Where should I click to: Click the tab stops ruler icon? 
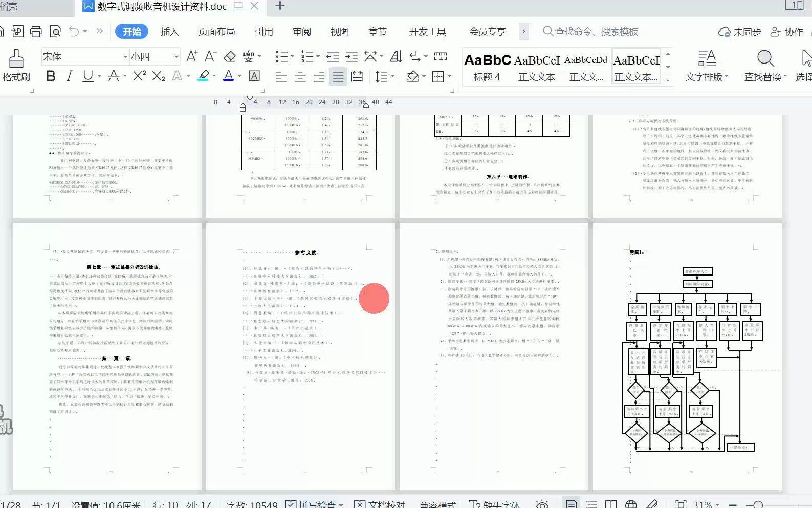pyautogui.click(x=441, y=56)
